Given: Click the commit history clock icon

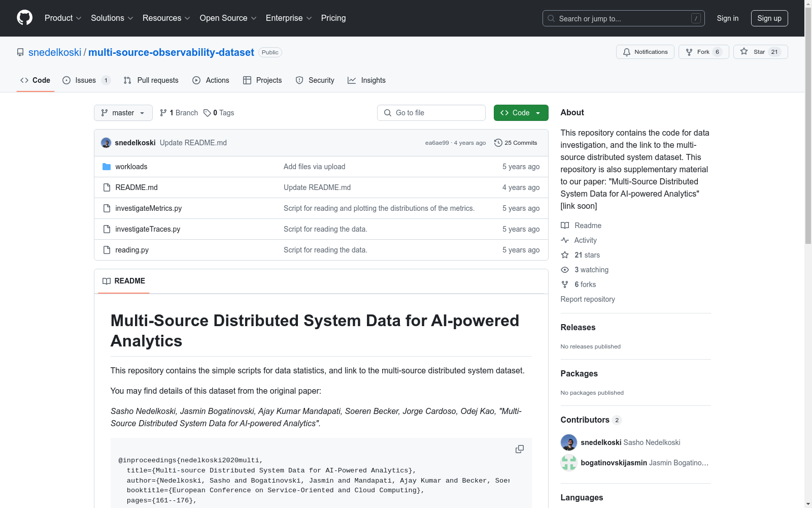Looking at the screenshot, I should (x=498, y=143).
